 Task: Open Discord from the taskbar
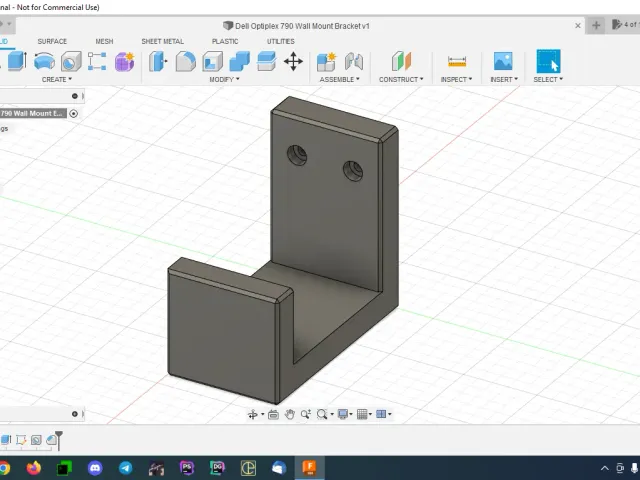(x=95, y=468)
